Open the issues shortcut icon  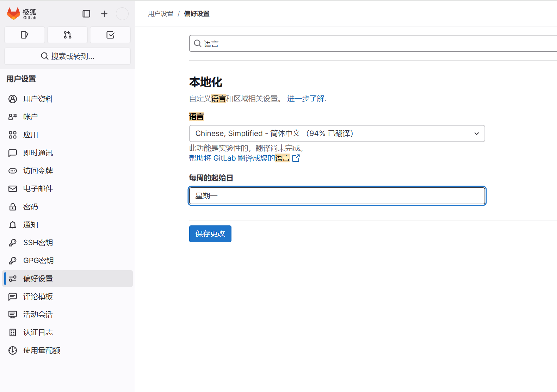(x=25, y=35)
